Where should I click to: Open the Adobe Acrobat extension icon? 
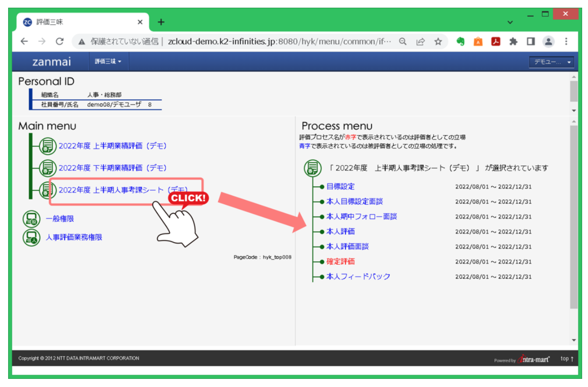click(495, 41)
